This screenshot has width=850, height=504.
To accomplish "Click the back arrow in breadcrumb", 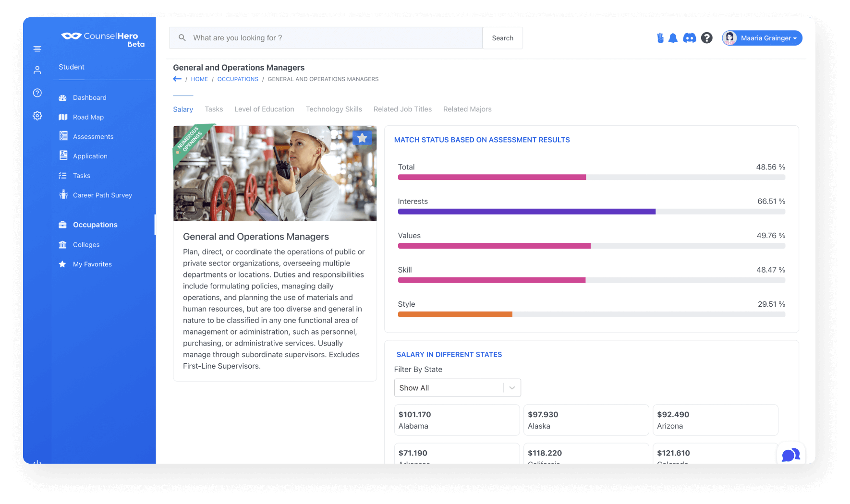I will coord(177,79).
